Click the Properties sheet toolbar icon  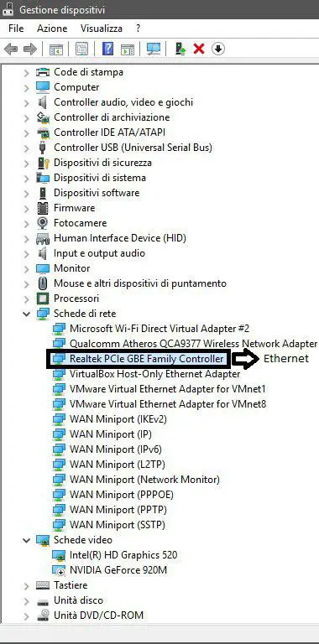click(x=81, y=49)
